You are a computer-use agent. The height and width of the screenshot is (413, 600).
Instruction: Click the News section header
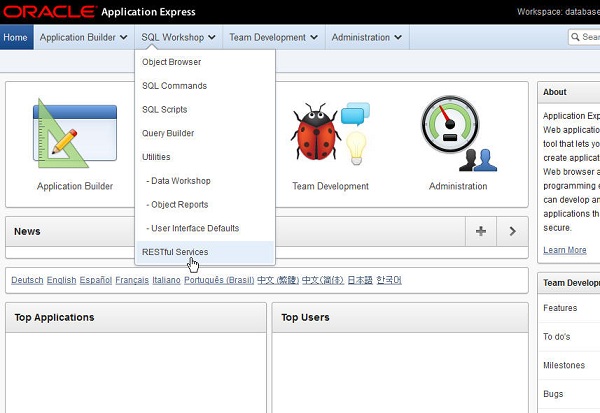[27, 231]
